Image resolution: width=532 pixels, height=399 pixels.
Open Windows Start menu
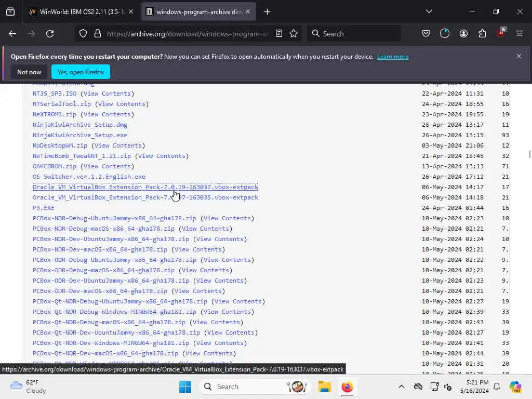pos(185,387)
